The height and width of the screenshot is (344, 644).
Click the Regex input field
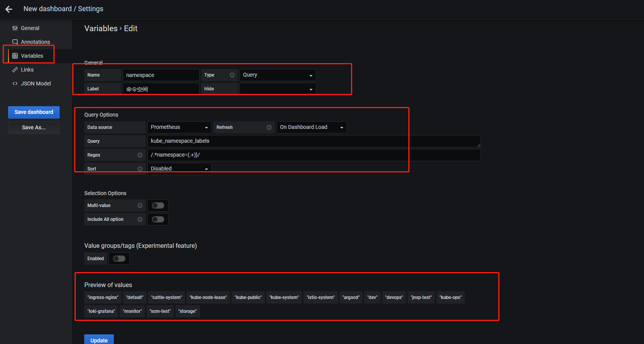(314, 155)
